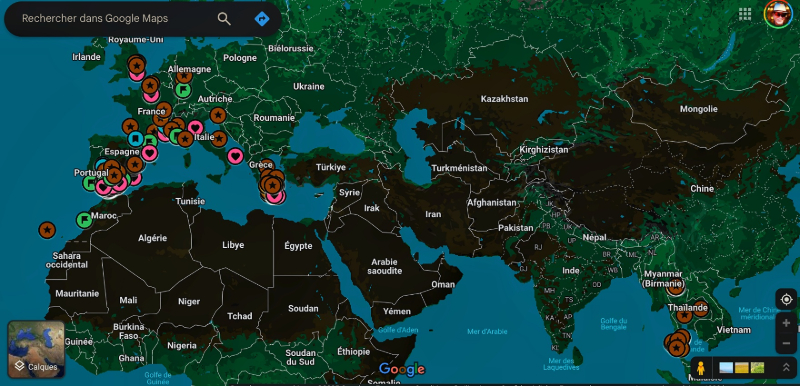Viewport: 800px width, 386px height.
Task: Open the Google apps grid
Action: point(745,14)
